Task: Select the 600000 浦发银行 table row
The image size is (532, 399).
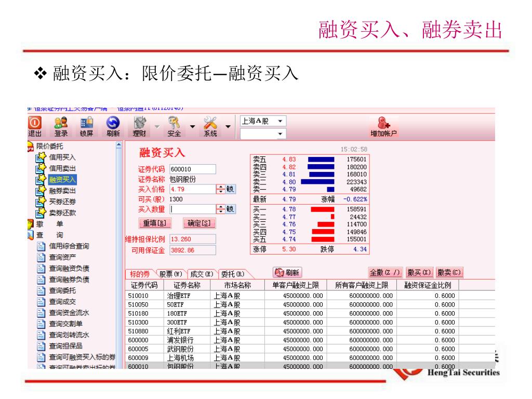Action: coord(310,340)
